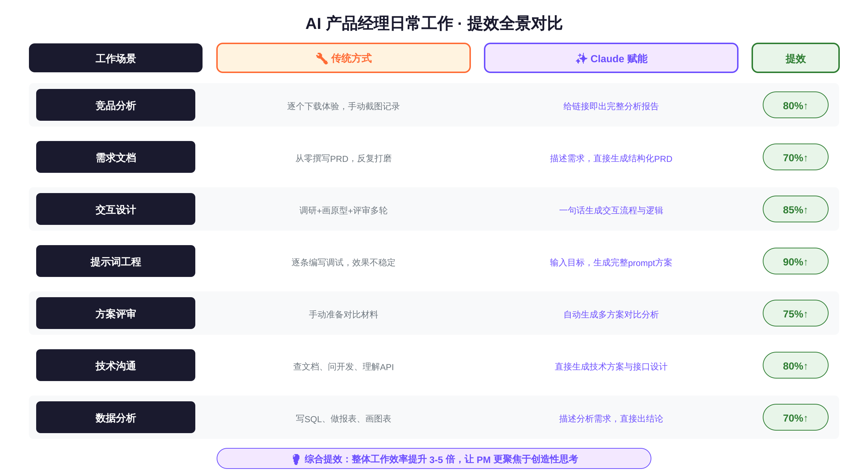Click the 70%↑ badge in the 数据分析 row
This screenshot has width=868, height=470.
[x=795, y=417]
